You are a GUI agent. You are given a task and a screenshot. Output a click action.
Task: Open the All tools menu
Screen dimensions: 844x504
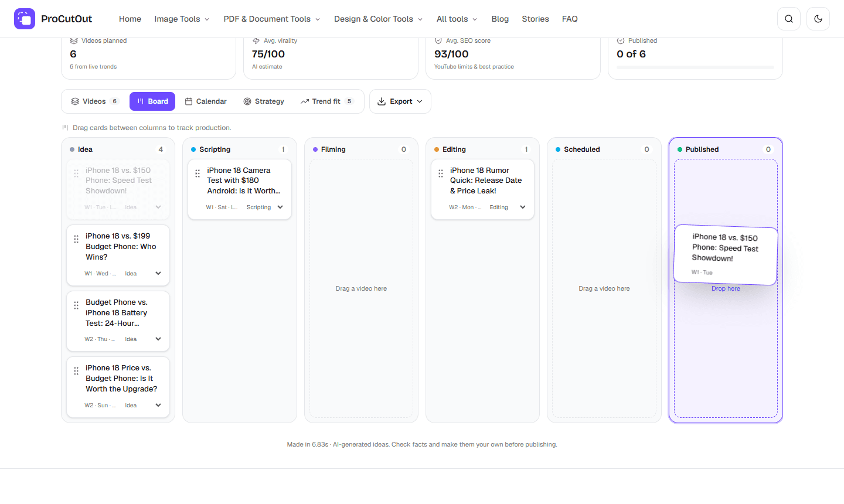coord(457,19)
